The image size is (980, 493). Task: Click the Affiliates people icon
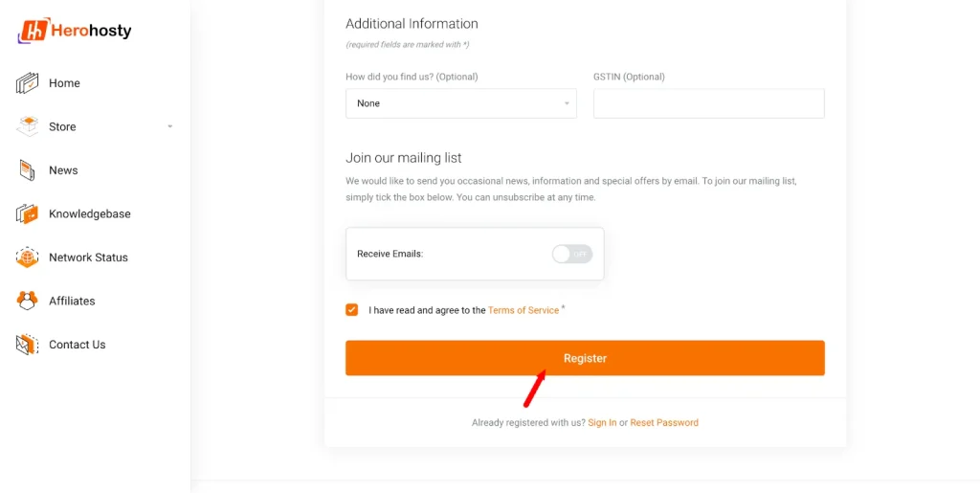click(27, 301)
